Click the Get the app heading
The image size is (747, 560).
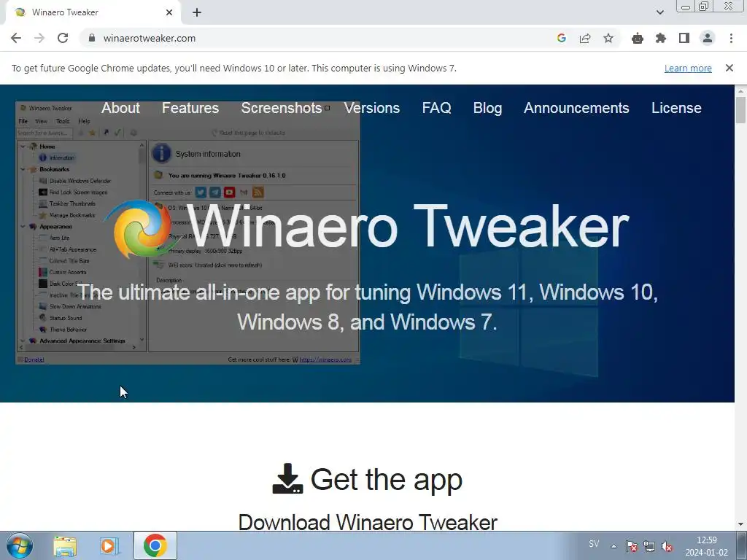point(387,479)
